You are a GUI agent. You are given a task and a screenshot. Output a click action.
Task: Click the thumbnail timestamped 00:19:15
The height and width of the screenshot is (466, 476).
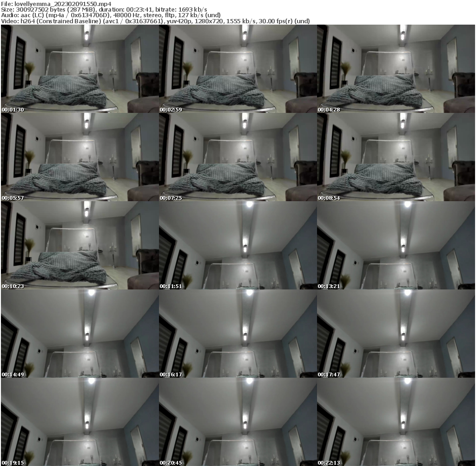[79, 422]
